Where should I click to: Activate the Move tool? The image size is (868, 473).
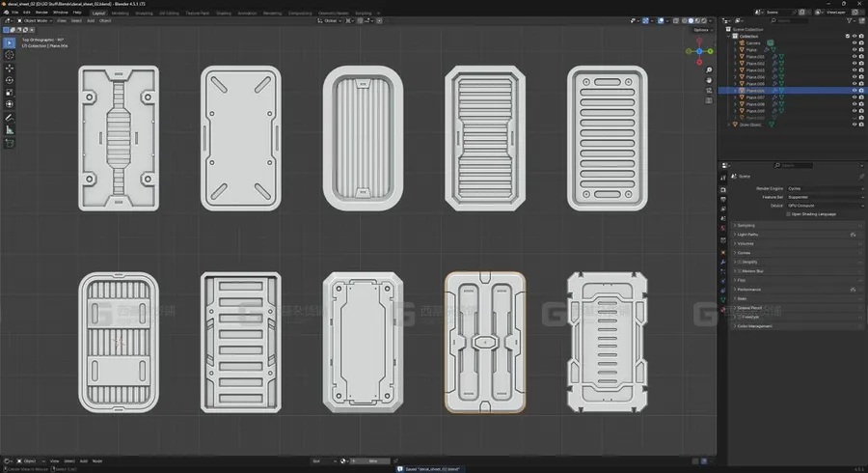click(10, 69)
